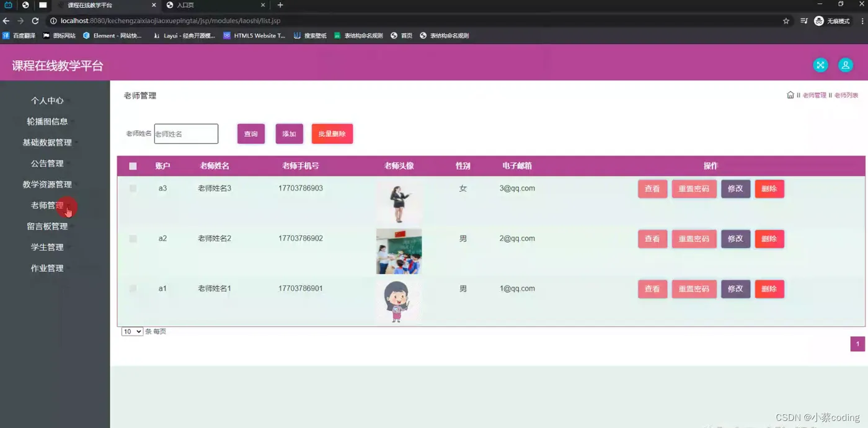Viewport: 868px width, 428px height.
Task: Click 重置密码 for teacher a1
Action: coord(694,289)
